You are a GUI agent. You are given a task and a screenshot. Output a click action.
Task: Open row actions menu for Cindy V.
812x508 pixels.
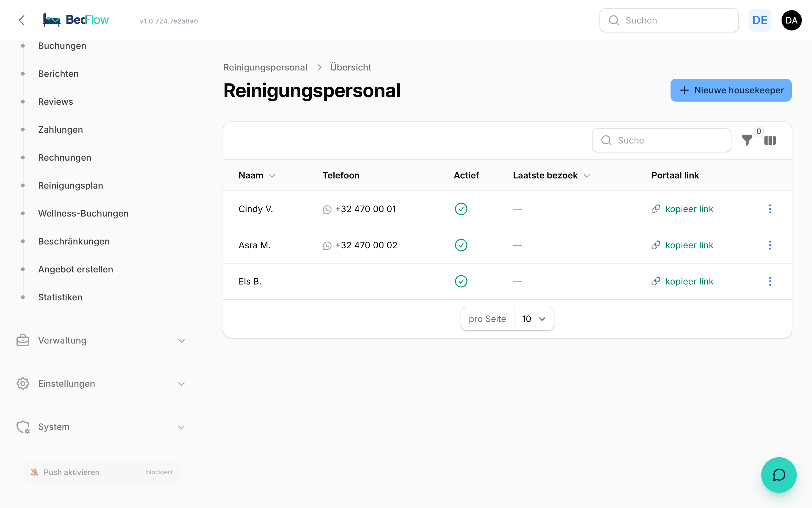coord(770,209)
